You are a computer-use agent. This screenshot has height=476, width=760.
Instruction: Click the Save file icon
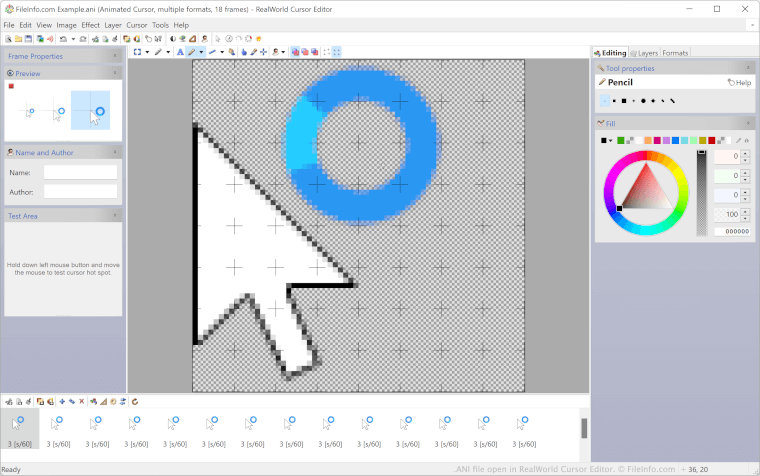click(x=28, y=38)
